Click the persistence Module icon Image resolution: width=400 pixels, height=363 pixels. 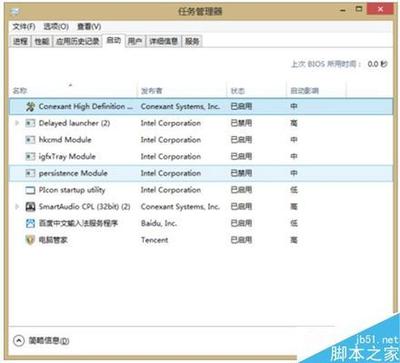[x=30, y=173]
